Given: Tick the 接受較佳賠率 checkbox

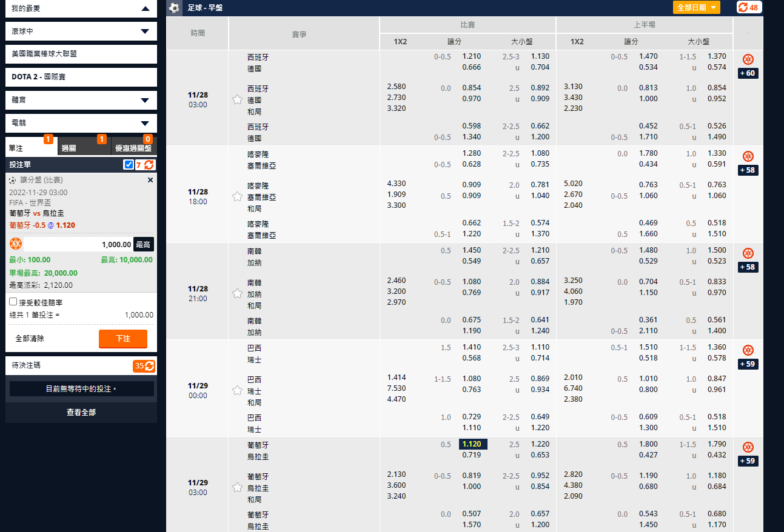Looking at the screenshot, I should point(13,302).
